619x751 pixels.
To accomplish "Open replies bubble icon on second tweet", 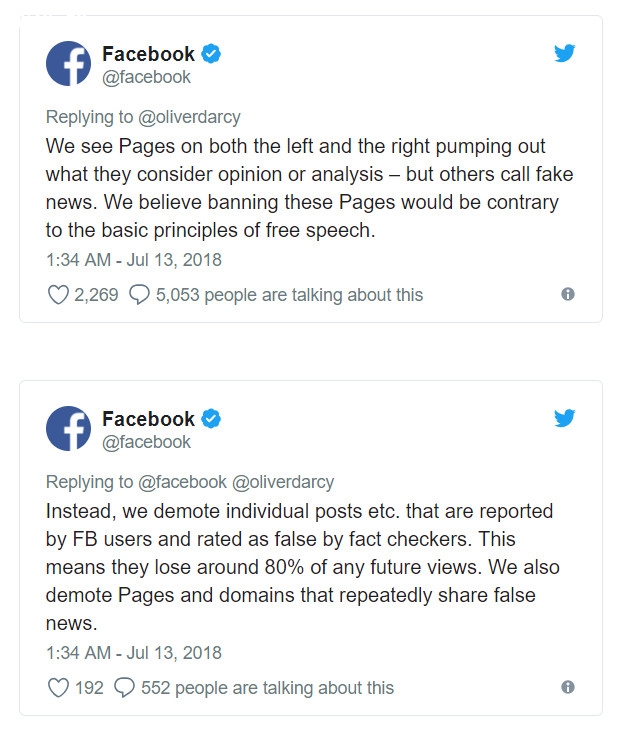I will 124,688.
